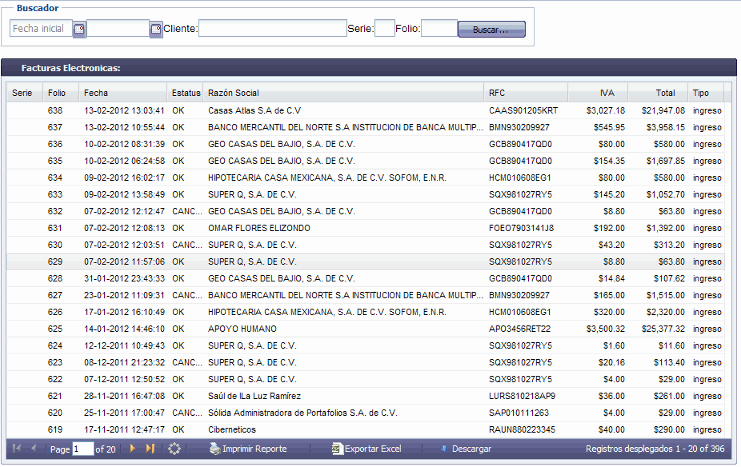Select Sólida Administradora de Portafolios row
Screen dimensions: 741x467
pyautogui.click(x=365, y=413)
